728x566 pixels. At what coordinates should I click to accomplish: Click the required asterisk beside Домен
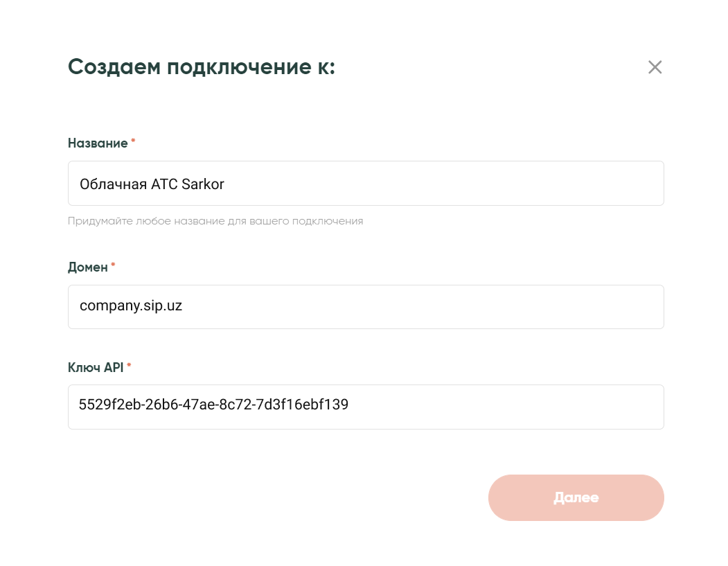[x=113, y=265]
